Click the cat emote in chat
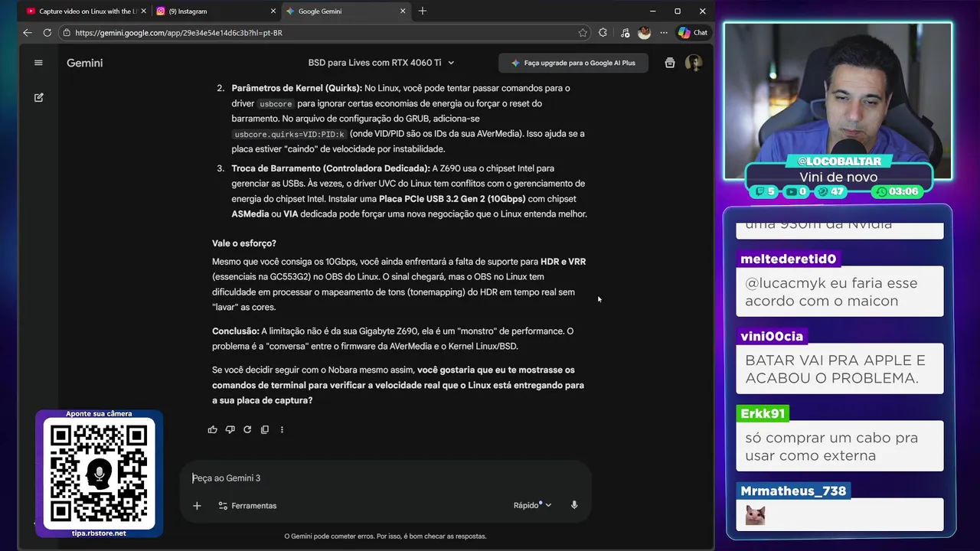Screen dimensions: 980x551 (756, 515)
